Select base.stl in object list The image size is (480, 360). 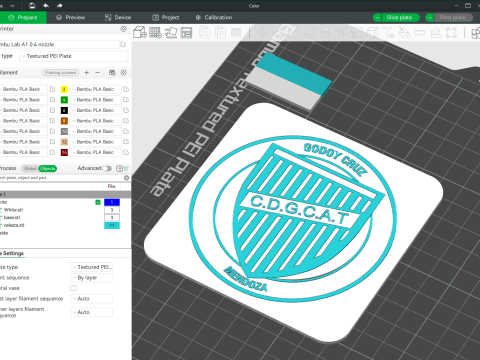pos(12,217)
